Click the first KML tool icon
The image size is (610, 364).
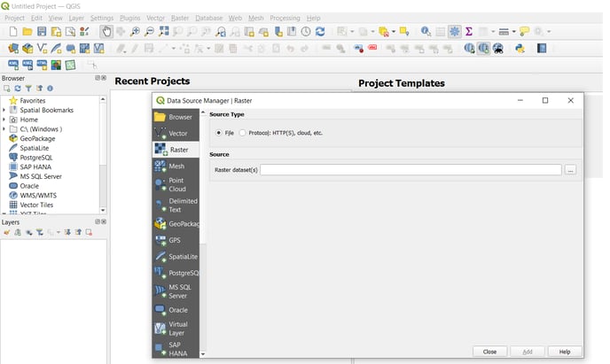click(x=13, y=65)
